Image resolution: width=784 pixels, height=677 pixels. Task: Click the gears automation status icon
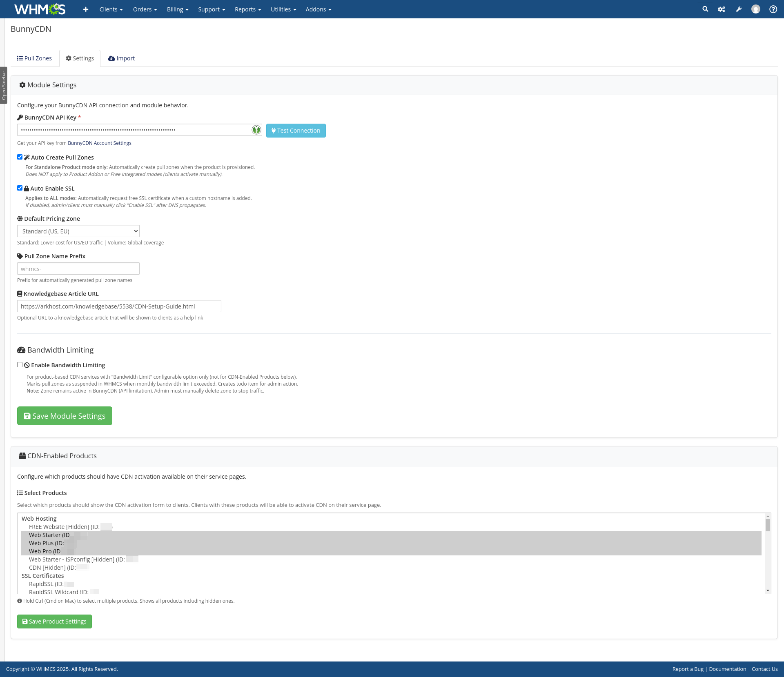pyautogui.click(x=722, y=9)
